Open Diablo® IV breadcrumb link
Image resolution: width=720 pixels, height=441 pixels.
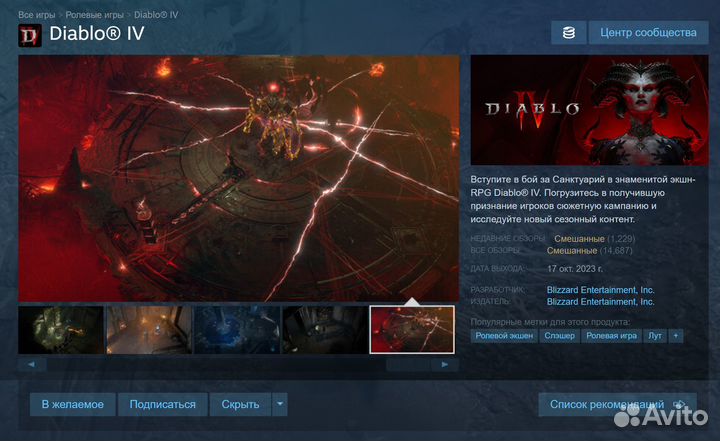[x=156, y=15]
